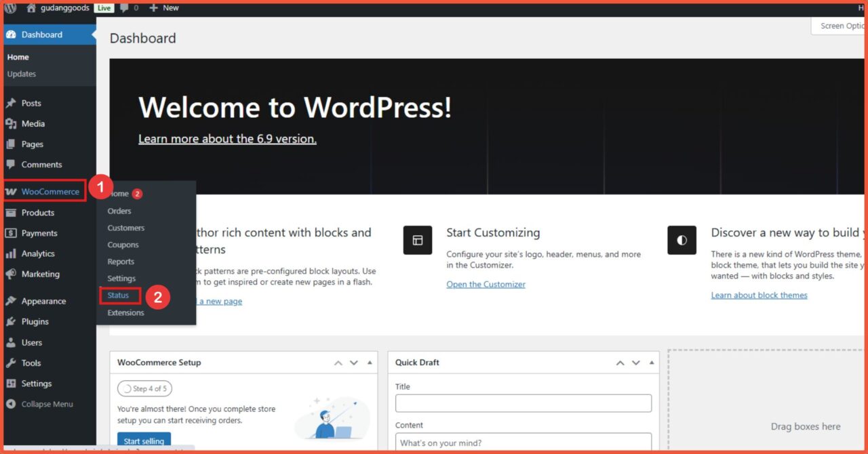Open Reports in WooCommerce submenu

click(x=121, y=262)
